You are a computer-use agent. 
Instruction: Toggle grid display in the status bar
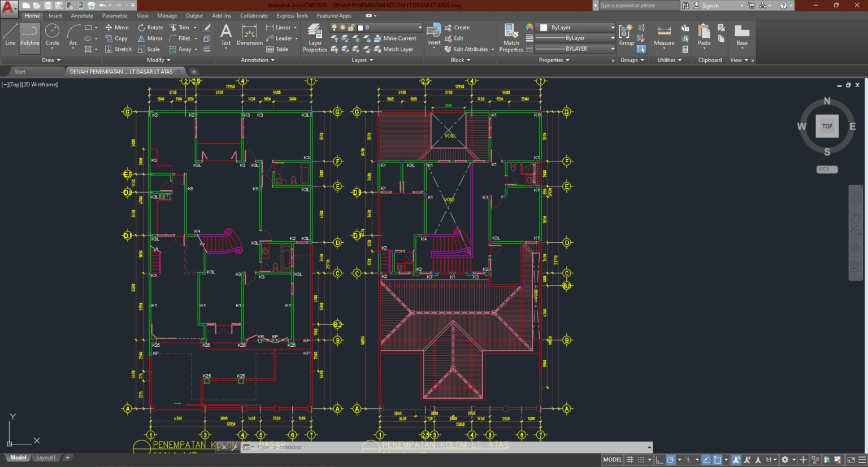630,459
